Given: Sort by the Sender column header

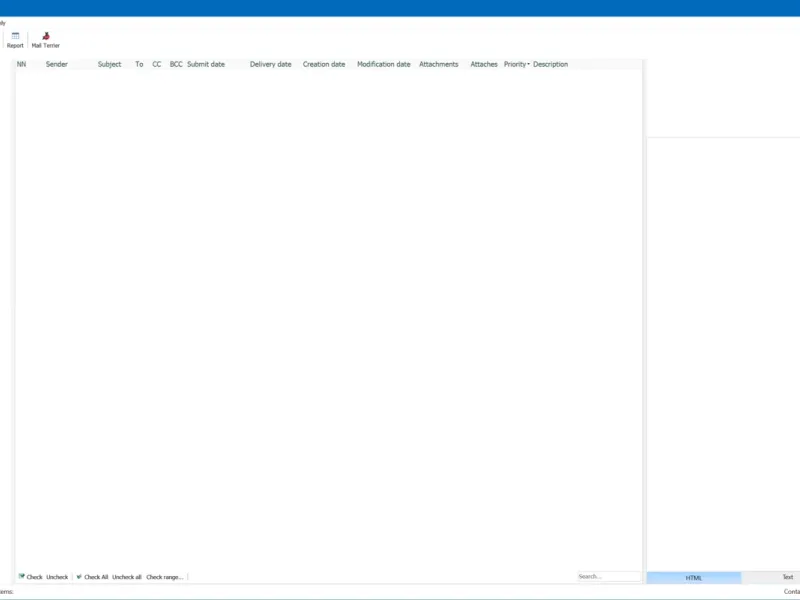Looking at the screenshot, I should pos(57,64).
